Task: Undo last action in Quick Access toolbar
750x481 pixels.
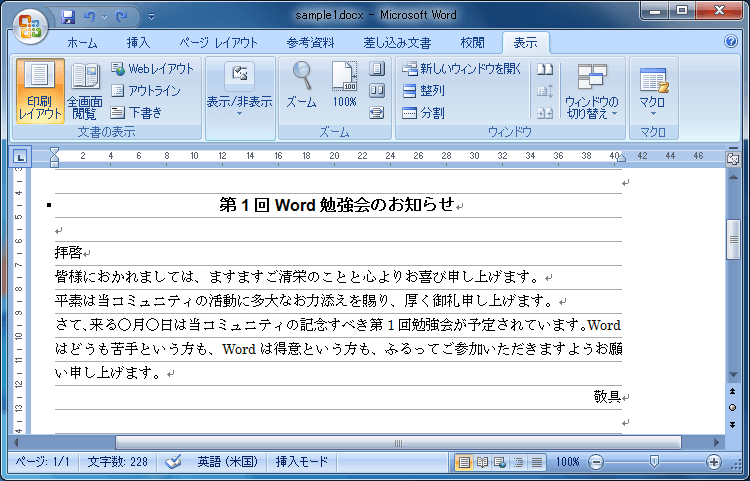Action: click(89, 17)
